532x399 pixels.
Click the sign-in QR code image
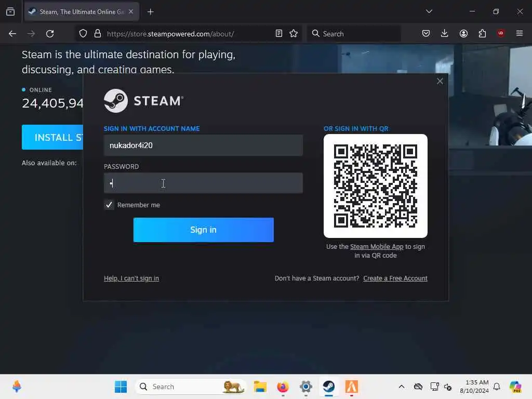pyautogui.click(x=376, y=186)
